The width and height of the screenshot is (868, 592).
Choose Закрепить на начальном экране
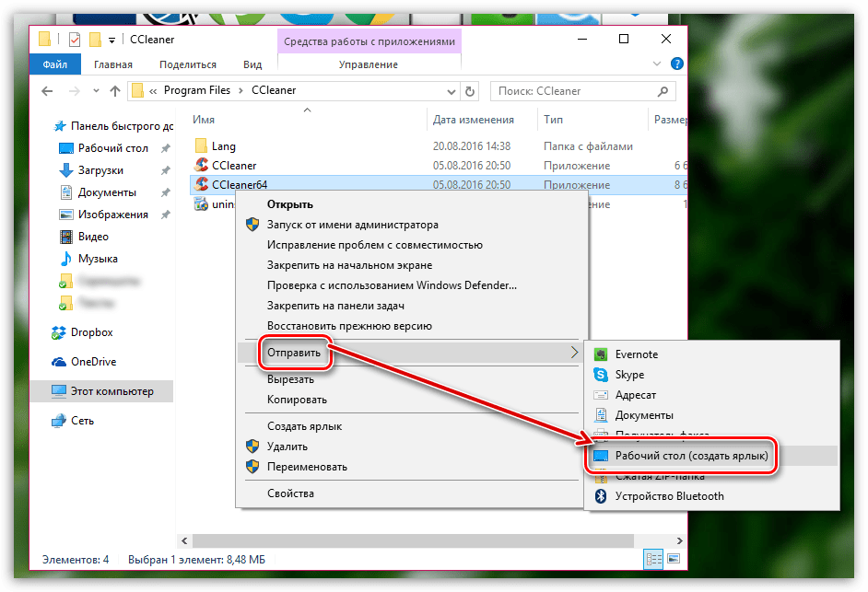pos(349,265)
